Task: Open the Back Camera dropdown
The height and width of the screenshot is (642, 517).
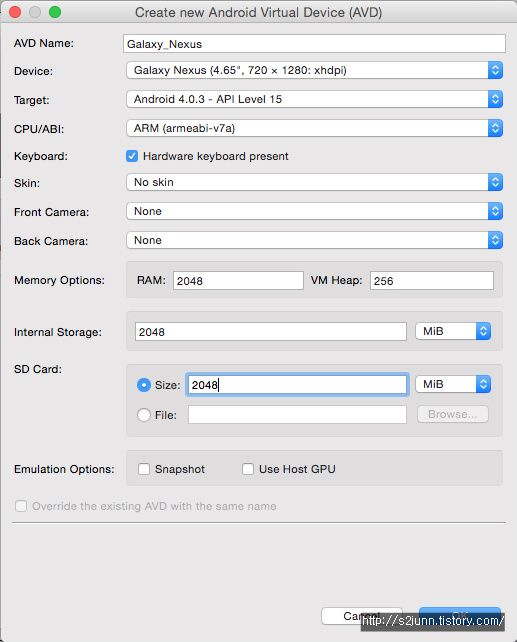Action: pyautogui.click(x=314, y=240)
